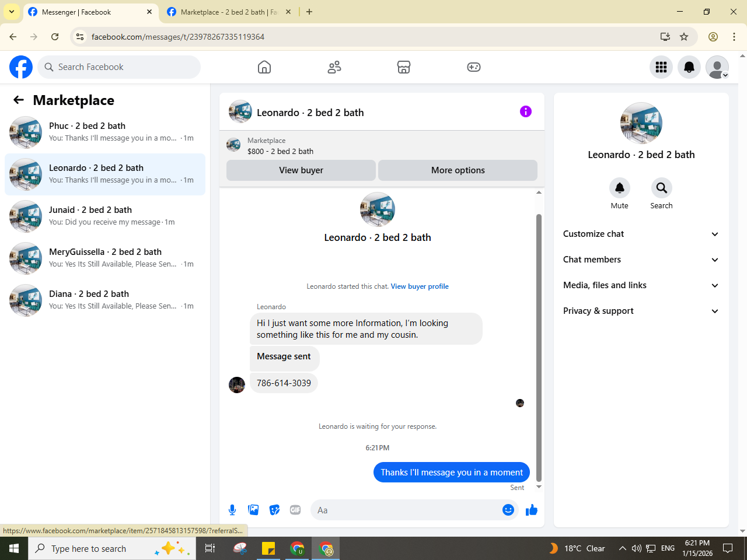Image resolution: width=747 pixels, height=560 pixels.
Task: Attach a photo with image icon
Action: pyautogui.click(x=253, y=510)
